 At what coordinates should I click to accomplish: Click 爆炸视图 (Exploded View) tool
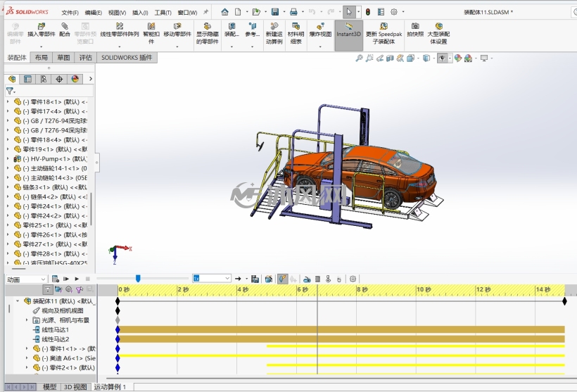pyautogui.click(x=320, y=30)
